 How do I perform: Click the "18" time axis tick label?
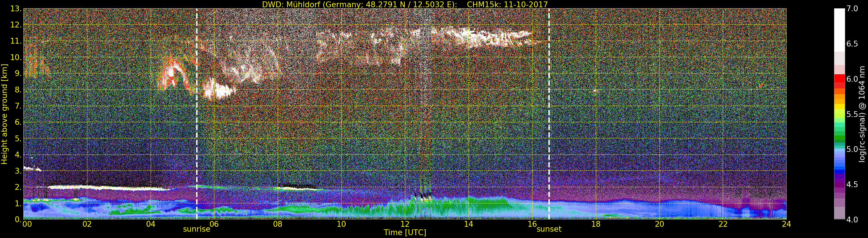[x=596, y=224]
